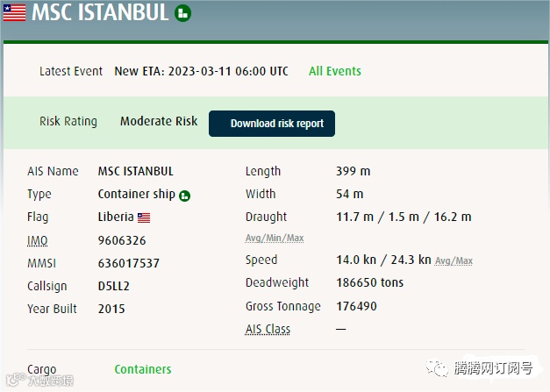Select the IMO number 9606326
The height and width of the screenshot is (392, 550).
tap(122, 240)
